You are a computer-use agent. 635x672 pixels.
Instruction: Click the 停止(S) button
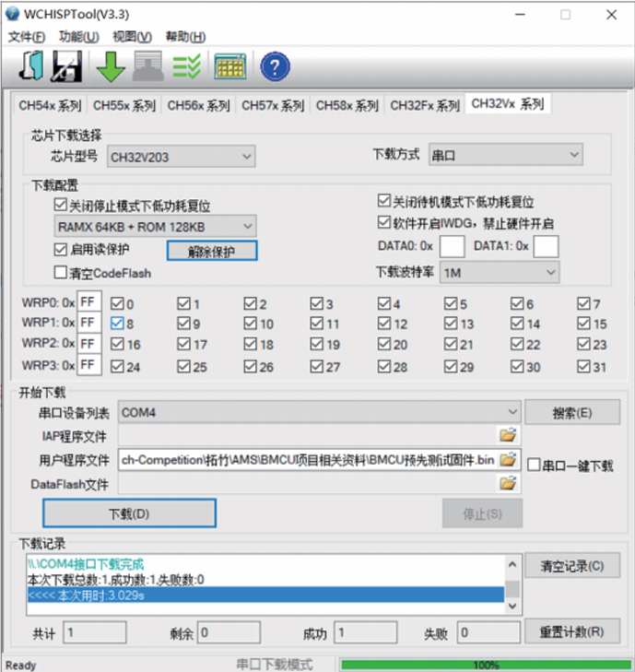click(x=482, y=513)
